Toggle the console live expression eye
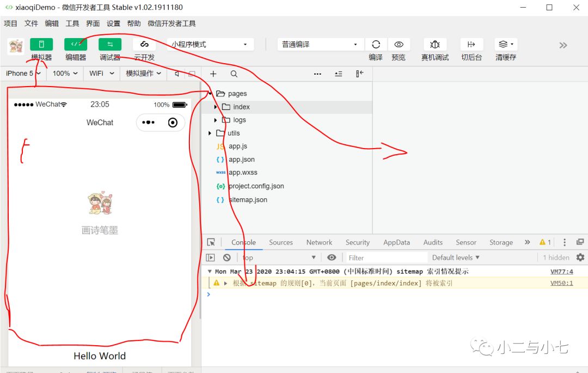 tap(332, 258)
